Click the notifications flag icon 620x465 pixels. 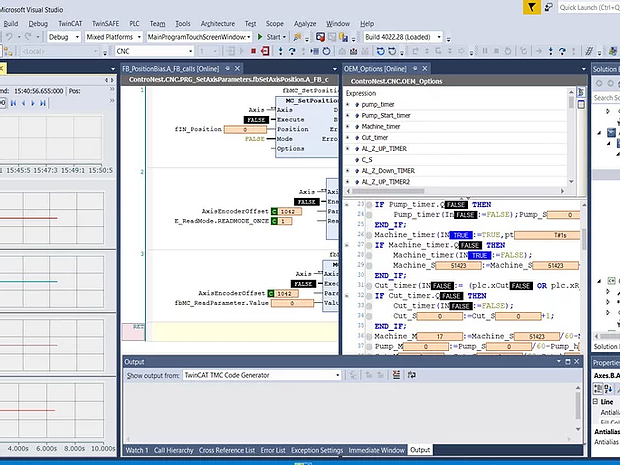point(532,7)
